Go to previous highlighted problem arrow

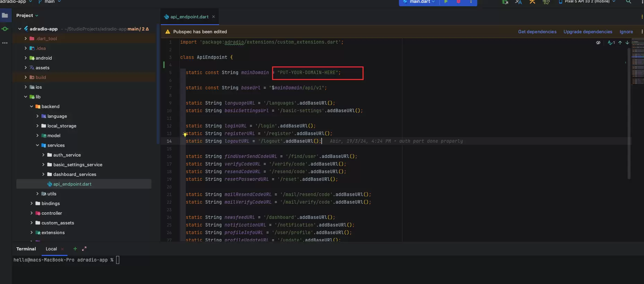tap(620, 43)
